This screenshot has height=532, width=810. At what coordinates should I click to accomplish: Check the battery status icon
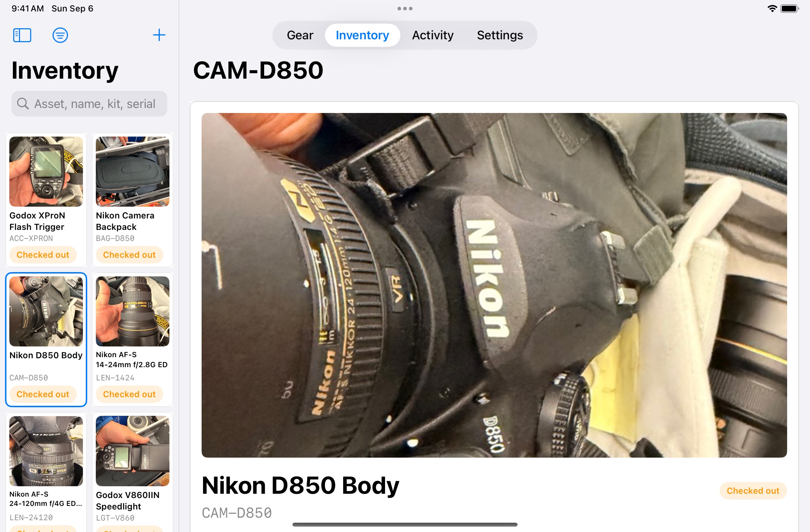[x=790, y=9]
